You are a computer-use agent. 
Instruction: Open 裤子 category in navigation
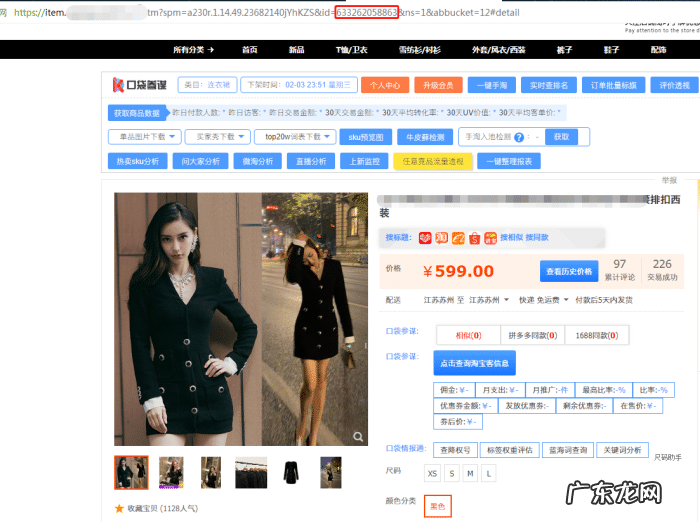[x=564, y=50]
